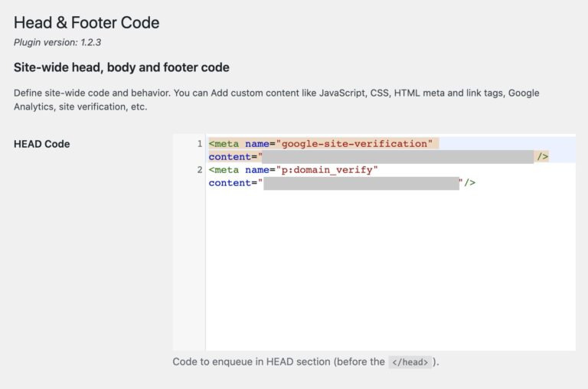
Task: Click the </head> code tag in help text
Action: [410, 362]
